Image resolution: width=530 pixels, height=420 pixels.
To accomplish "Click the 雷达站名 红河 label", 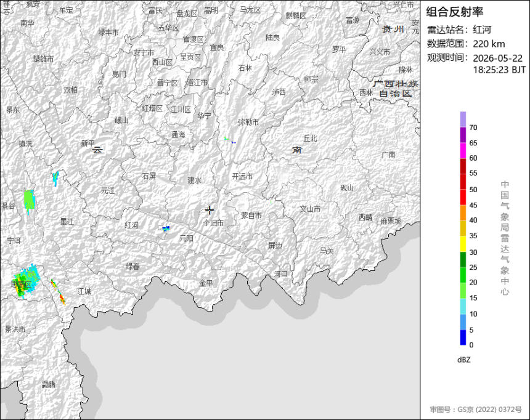I will click(459, 30).
